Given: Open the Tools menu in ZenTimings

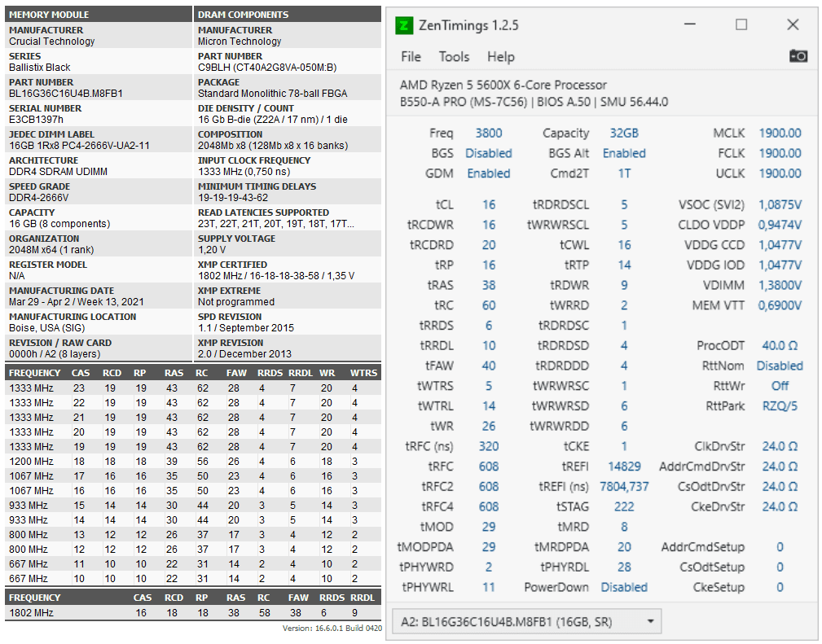Looking at the screenshot, I should [454, 57].
